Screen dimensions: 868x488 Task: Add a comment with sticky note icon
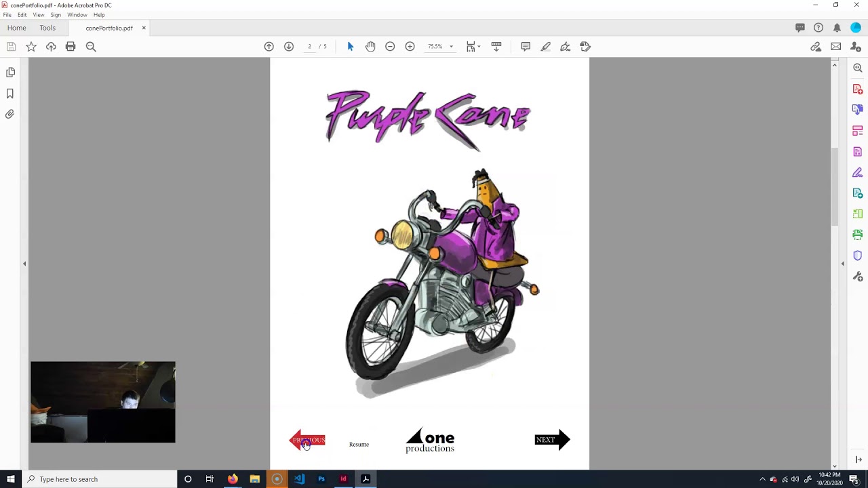(x=526, y=47)
